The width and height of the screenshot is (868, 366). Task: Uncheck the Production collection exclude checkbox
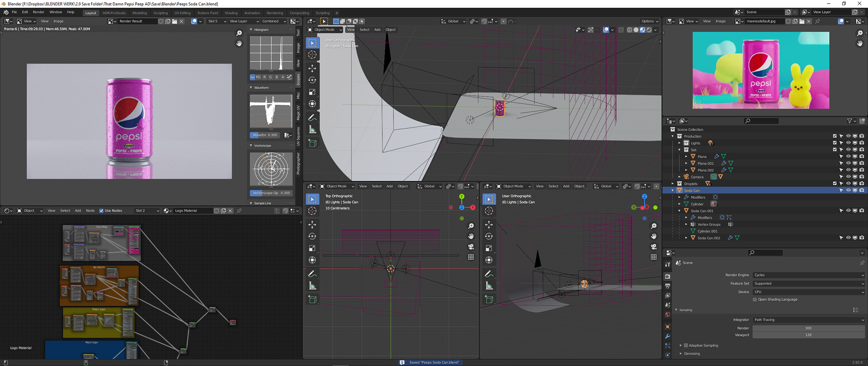(835, 136)
